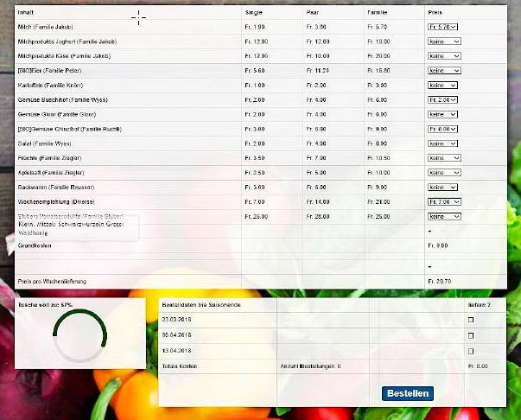Viewport: 521px width, 420px height.
Task: Open the Milchprodukte Käse price selector
Action: tap(442, 56)
